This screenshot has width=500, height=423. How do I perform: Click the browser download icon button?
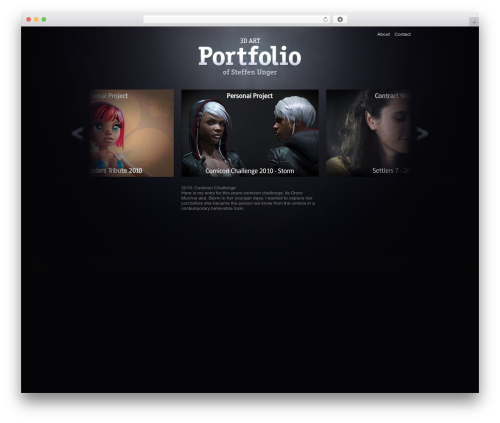[x=340, y=19]
